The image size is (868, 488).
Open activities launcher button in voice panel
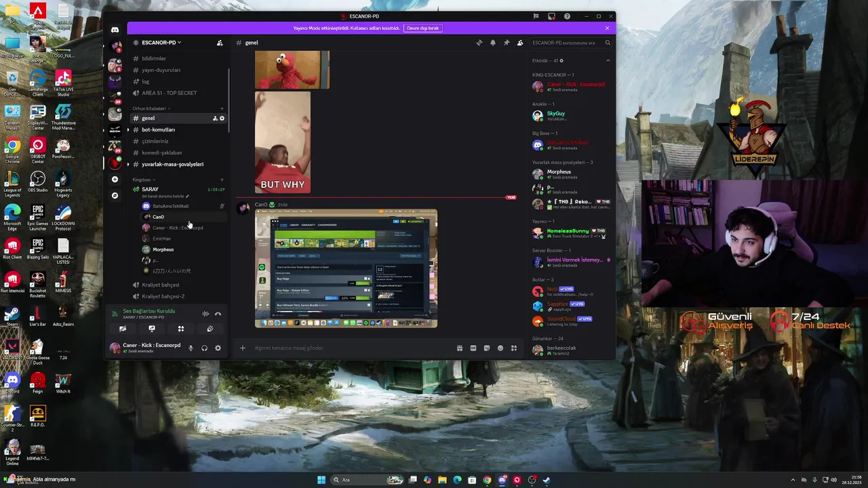[x=181, y=329]
